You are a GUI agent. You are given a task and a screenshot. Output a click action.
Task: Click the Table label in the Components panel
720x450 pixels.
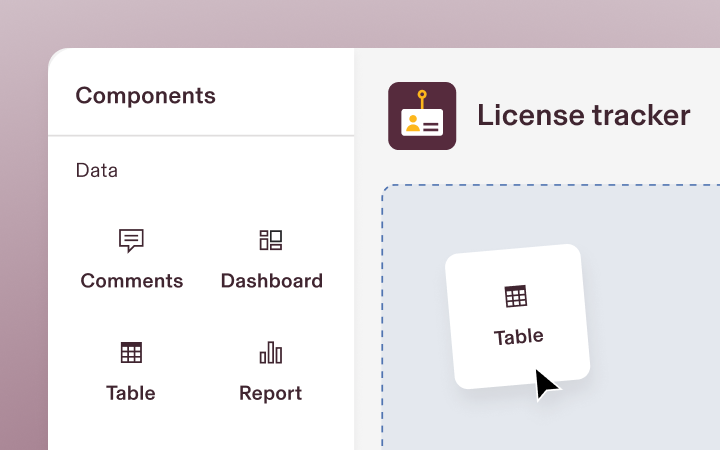tap(131, 394)
